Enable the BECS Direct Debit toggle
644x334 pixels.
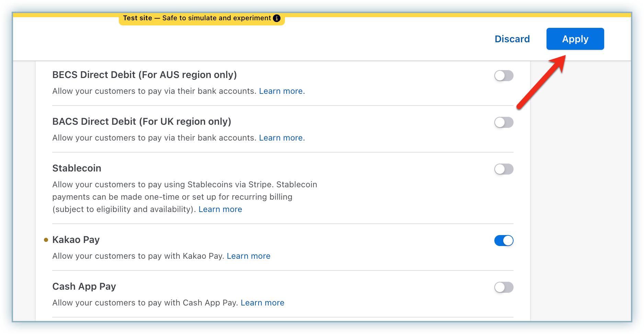pos(504,76)
